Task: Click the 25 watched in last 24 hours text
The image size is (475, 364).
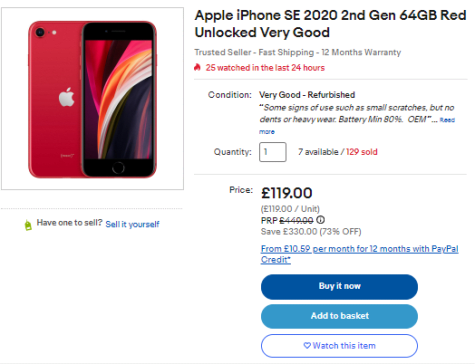Action: click(265, 68)
